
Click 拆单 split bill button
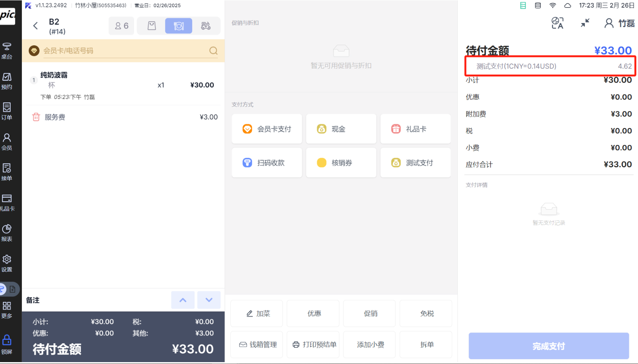point(426,344)
